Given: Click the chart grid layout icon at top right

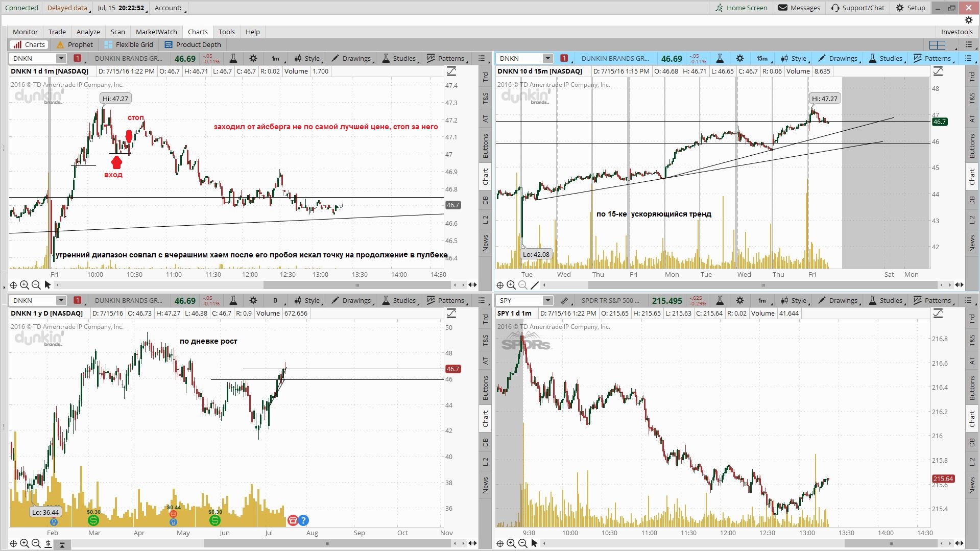Looking at the screenshot, I should 938,45.
